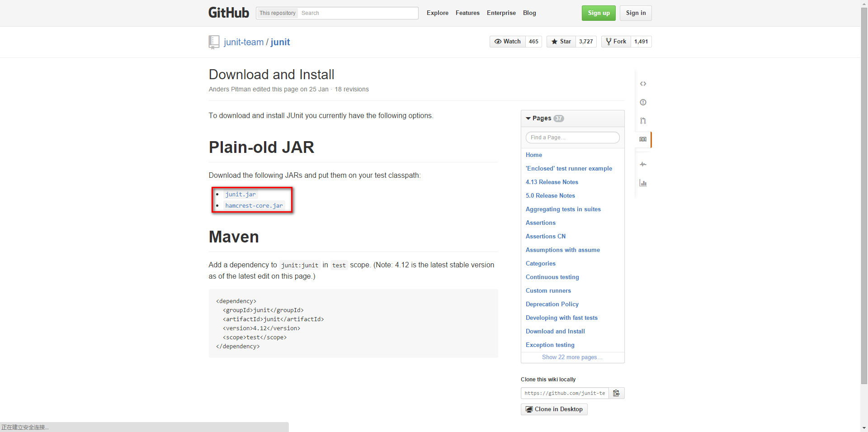Expand Show 22 more pages

coord(572,357)
